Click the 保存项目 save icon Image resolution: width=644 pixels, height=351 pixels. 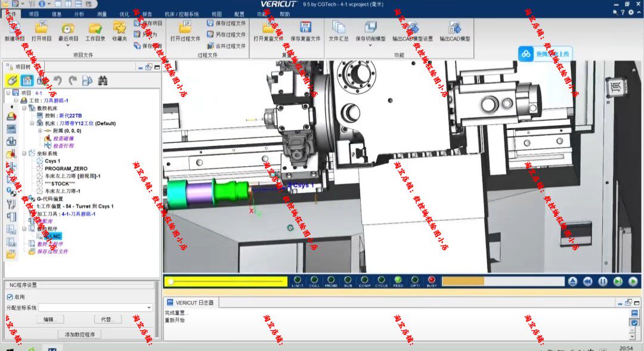click(137, 23)
